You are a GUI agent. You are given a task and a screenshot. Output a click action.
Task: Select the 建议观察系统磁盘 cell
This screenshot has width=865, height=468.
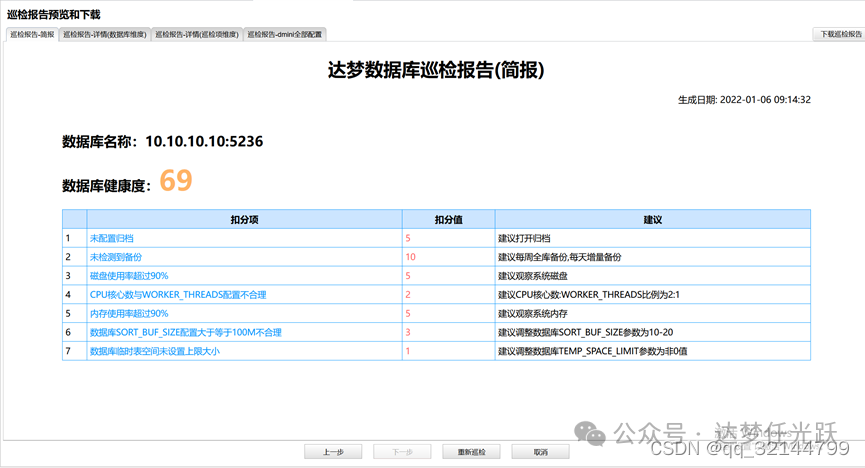click(x=653, y=276)
